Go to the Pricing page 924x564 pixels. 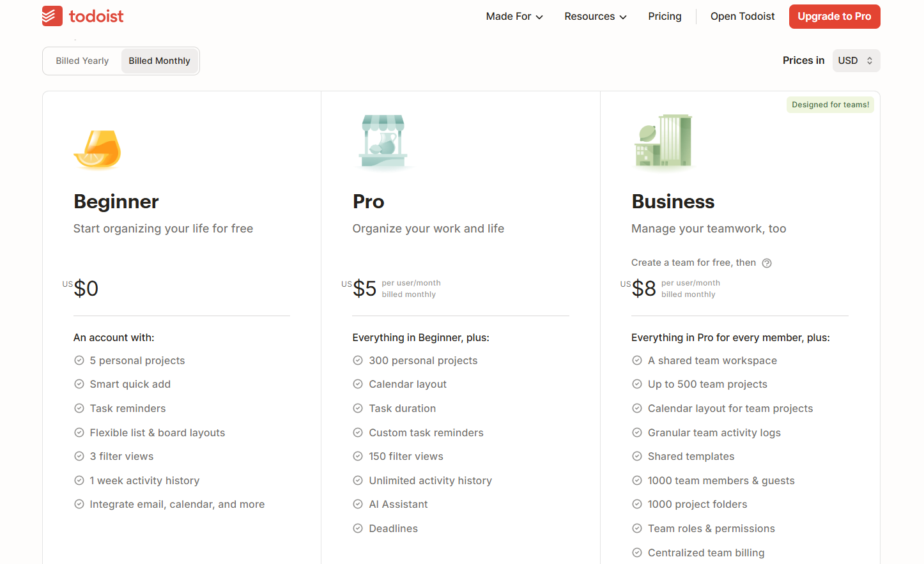pos(665,17)
